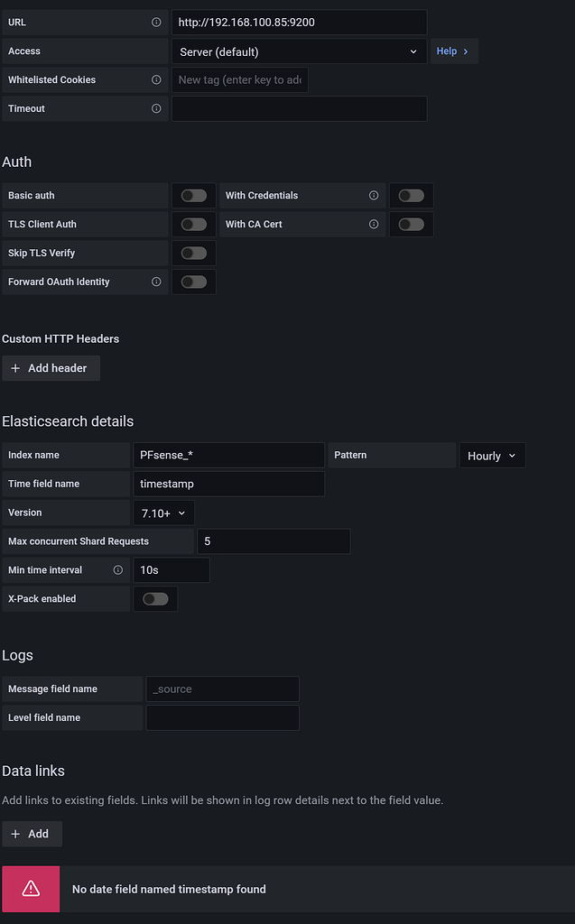Change the Elasticsearch Version dropdown
Image resolution: width=575 pixels, height=924 pixels.
[163, 513]
